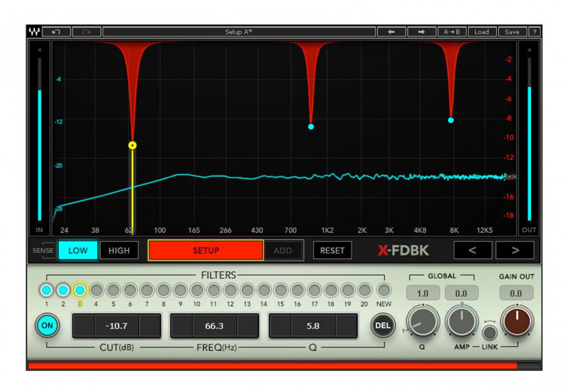Select filter 7 button
The image size is (566, 392).
tap(147, 290)
